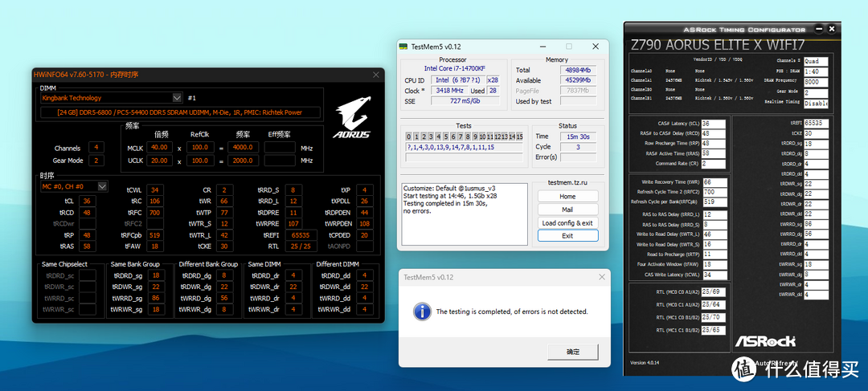
Task: Click RTL (MC0 C0 A1/A2) field 25/69
Action: [713, 292]
